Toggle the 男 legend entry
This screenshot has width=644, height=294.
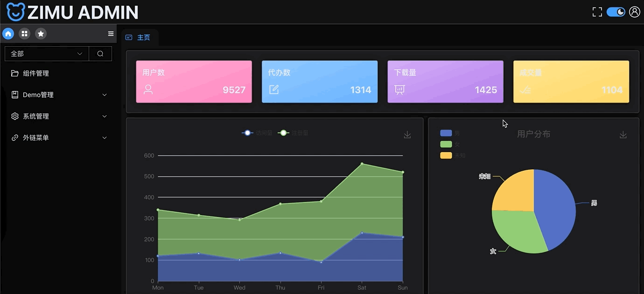pyautogui.click(x=450, y=133)
